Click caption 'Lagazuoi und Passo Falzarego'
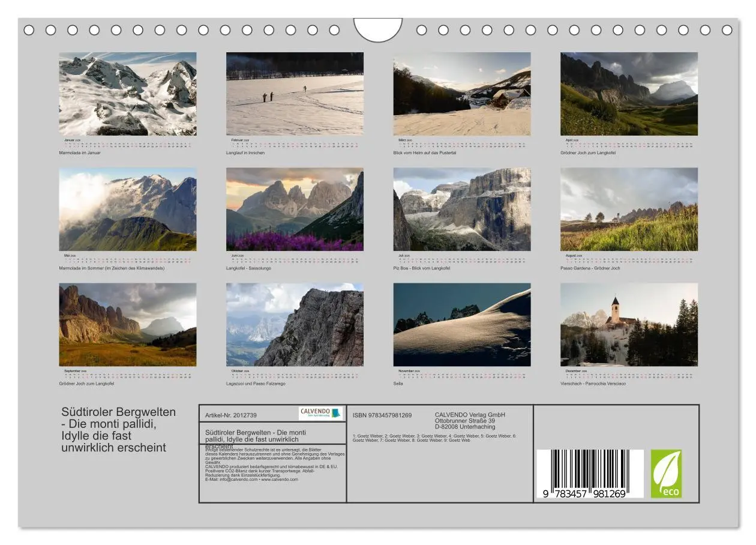 [x=256, y=384]
